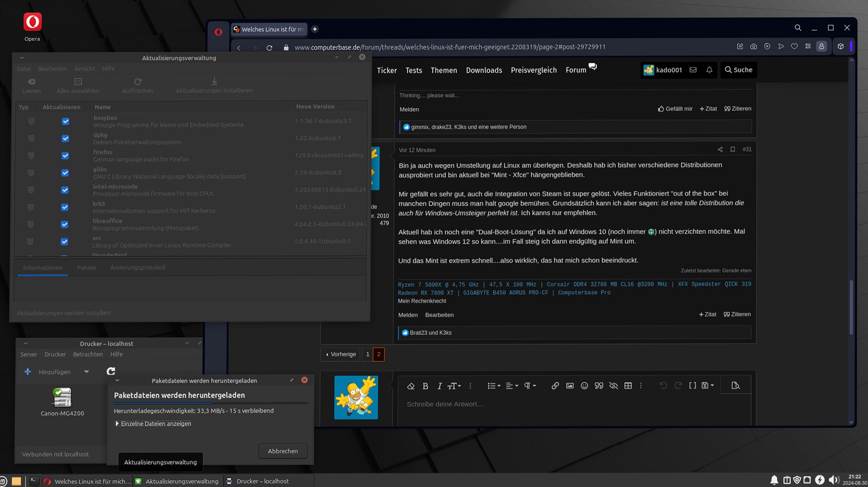This screenshot has width=868, height=487.
Task: Click Bearbeiten link under post #31
Action: tap(439, 315)
